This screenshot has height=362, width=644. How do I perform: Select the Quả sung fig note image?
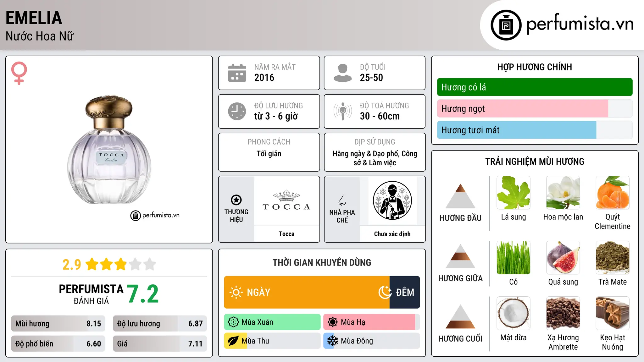[x=563, y=258]
